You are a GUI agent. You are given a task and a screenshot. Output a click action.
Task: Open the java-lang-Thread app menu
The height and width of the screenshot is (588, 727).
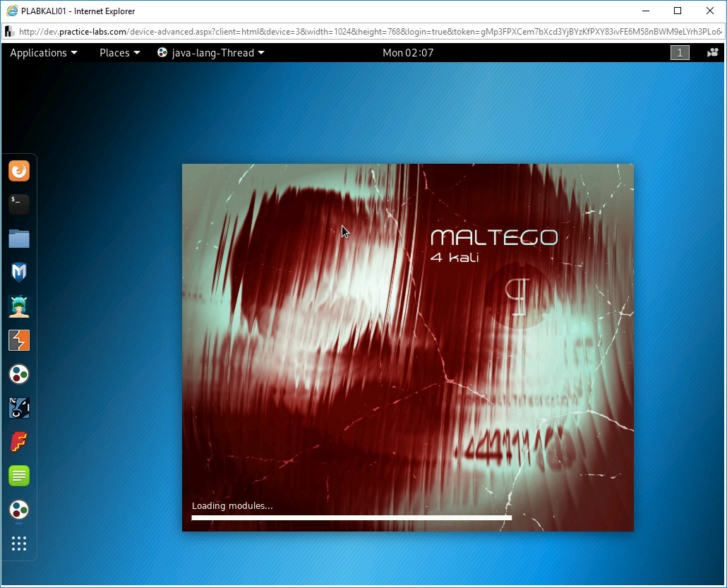click(x=211, y=53)
